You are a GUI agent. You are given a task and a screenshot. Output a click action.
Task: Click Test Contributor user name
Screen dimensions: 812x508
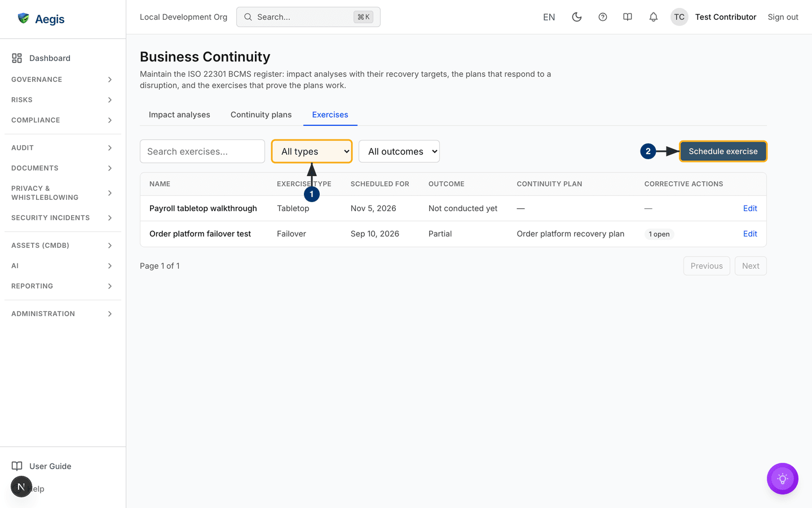pos(726,17)
